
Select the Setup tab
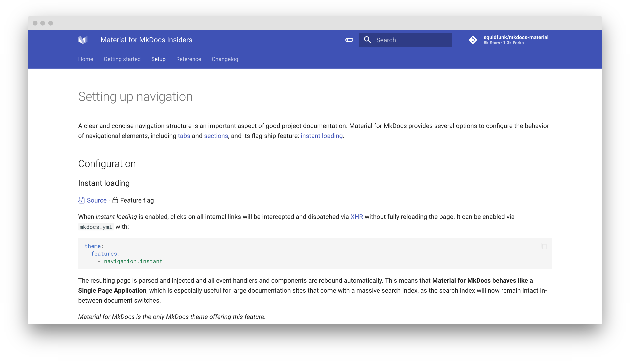(x=158, y=59)
